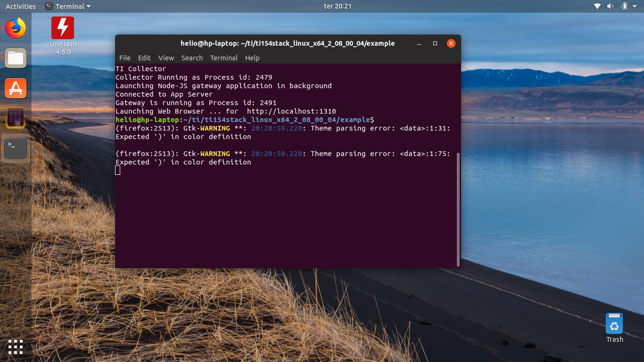
Task: Open the Edit menu in Terminal
Action: 144,58
